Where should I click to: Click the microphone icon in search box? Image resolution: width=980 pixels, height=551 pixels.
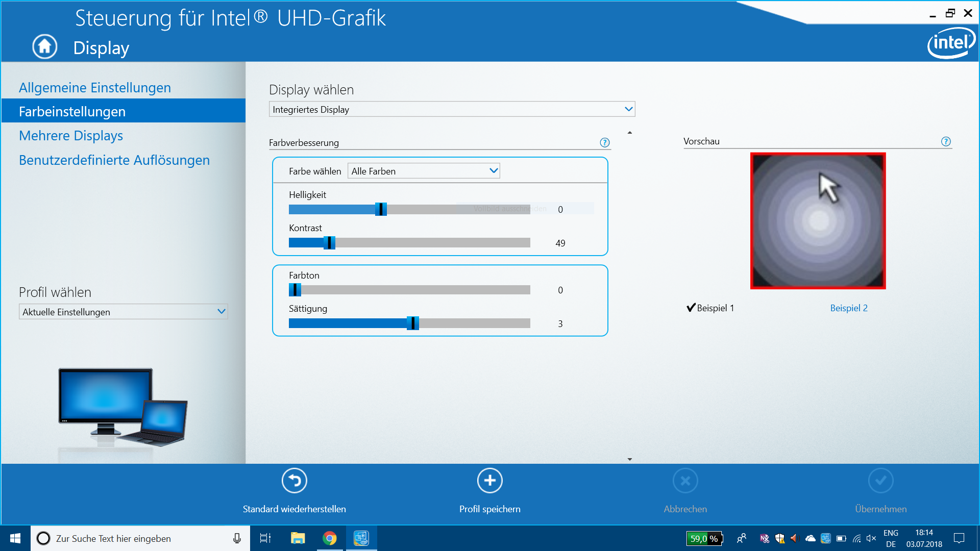pyautogui.click(x=237, y=538)
